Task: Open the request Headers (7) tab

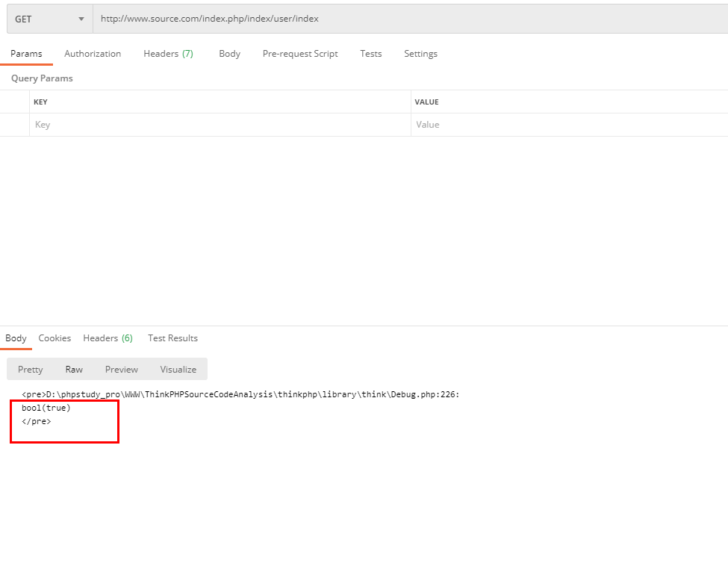Action: click(168, 54)
